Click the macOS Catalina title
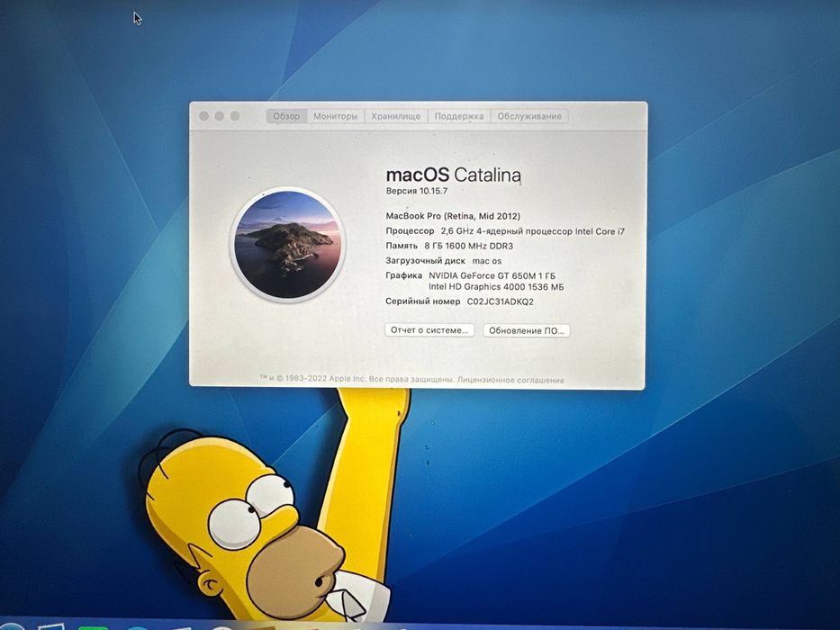Screen dimensions: 840x630 (453, 175)
